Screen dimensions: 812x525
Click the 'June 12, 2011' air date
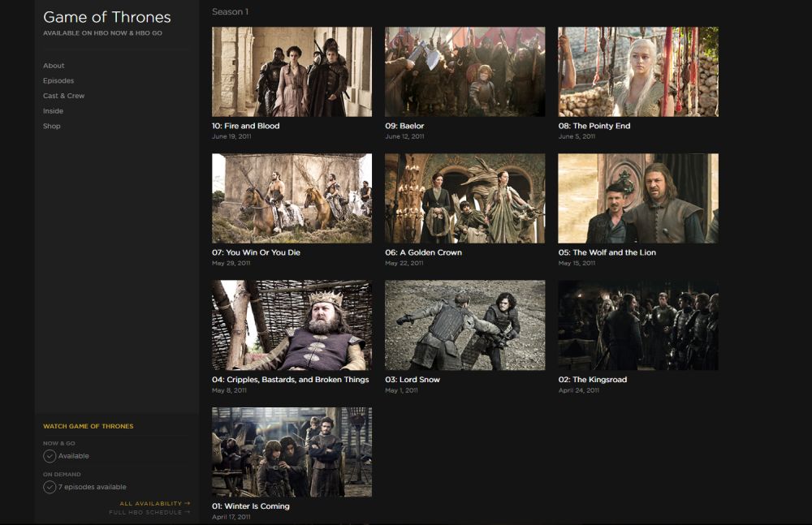(404, 136)
